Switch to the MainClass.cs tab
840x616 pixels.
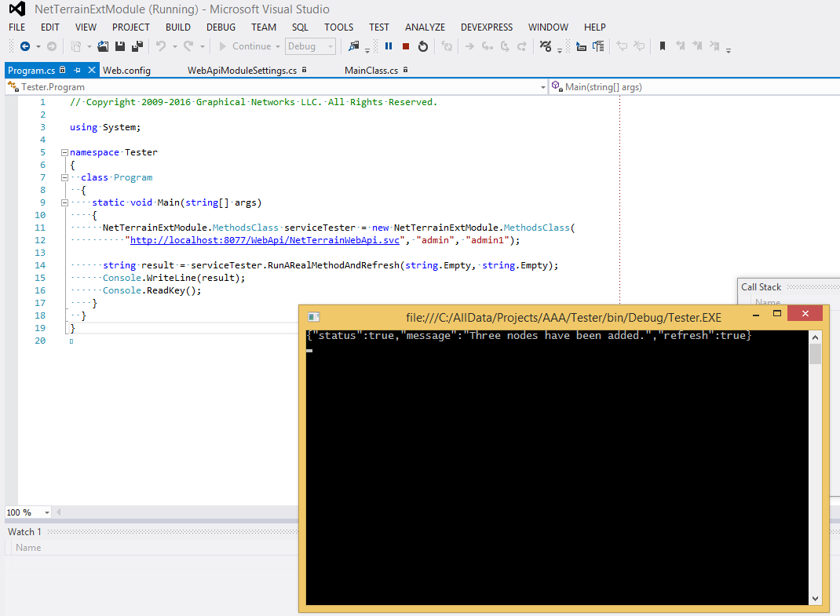click(x=371, y=71)
